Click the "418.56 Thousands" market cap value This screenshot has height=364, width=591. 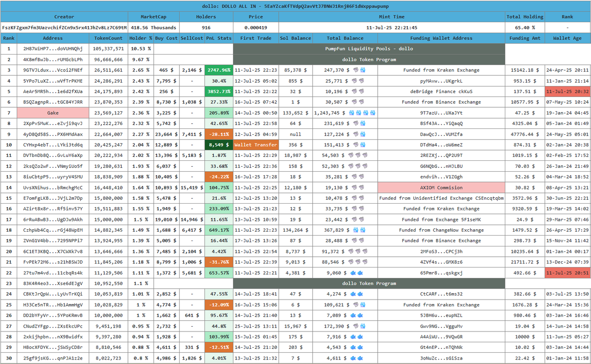pos(154,28)
